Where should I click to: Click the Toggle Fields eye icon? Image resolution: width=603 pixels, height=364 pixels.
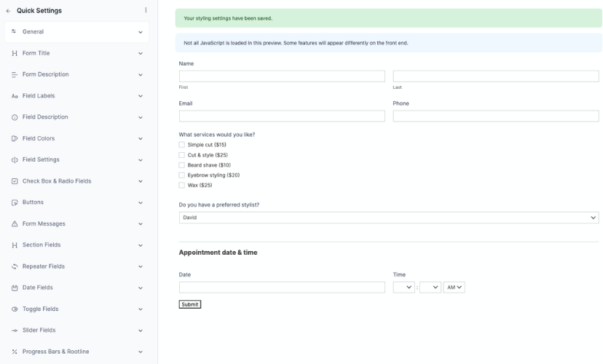tap(15, 309)
